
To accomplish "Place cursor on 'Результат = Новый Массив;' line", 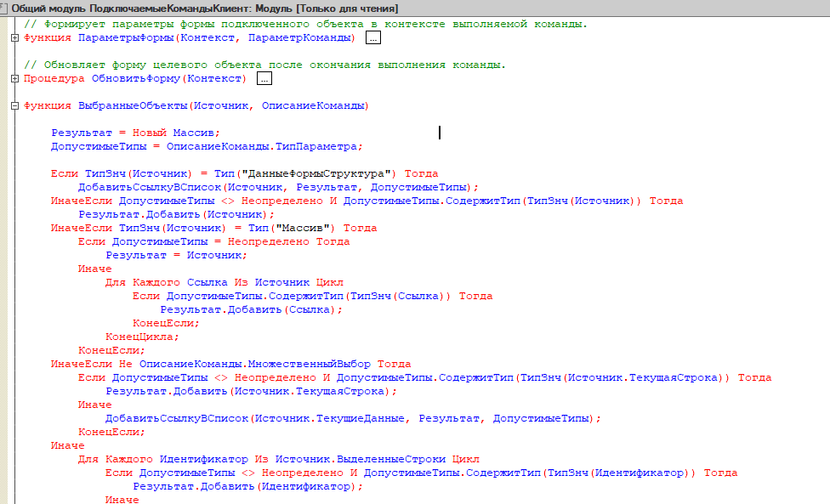I will click(x=135, y=133).
